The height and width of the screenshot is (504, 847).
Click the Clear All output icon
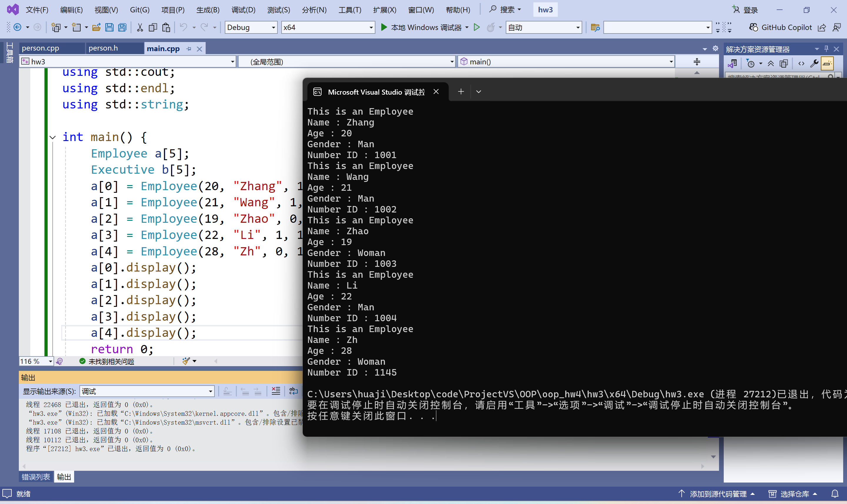tap(276, 391)
